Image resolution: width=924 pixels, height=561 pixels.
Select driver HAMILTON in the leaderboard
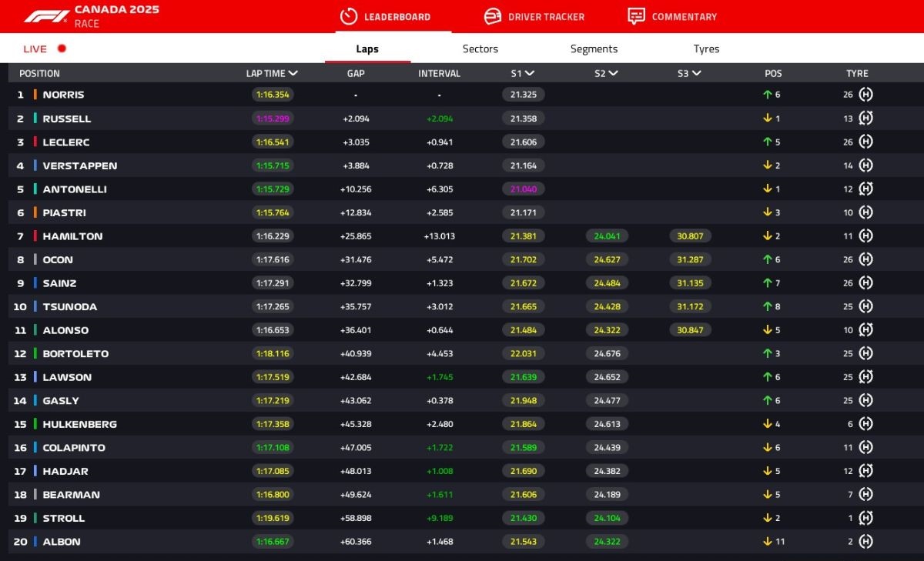[x=72, y=236]
